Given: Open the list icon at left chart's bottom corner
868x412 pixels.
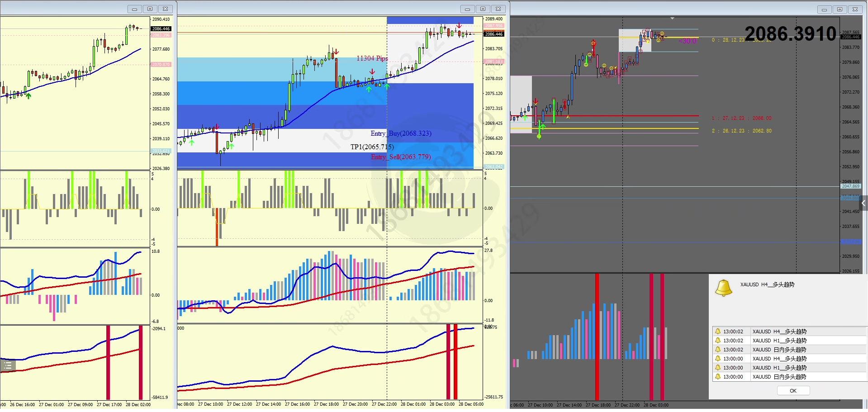Looking at the screenshot, I should click(x=8, y=365).
